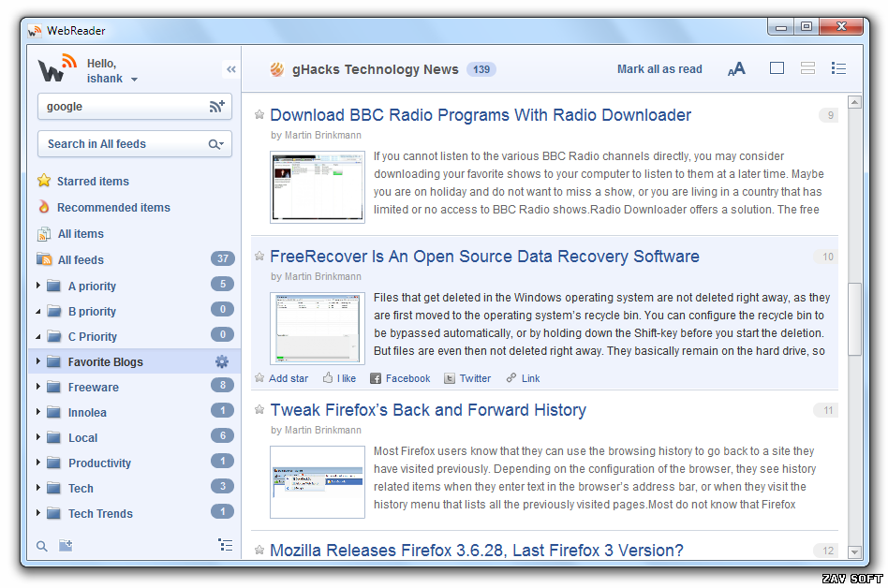Click the sidebar list options icon
Image resolution: width=888 pixels, height=588 pixels.
pyautogui.click(x=226, y=545)
